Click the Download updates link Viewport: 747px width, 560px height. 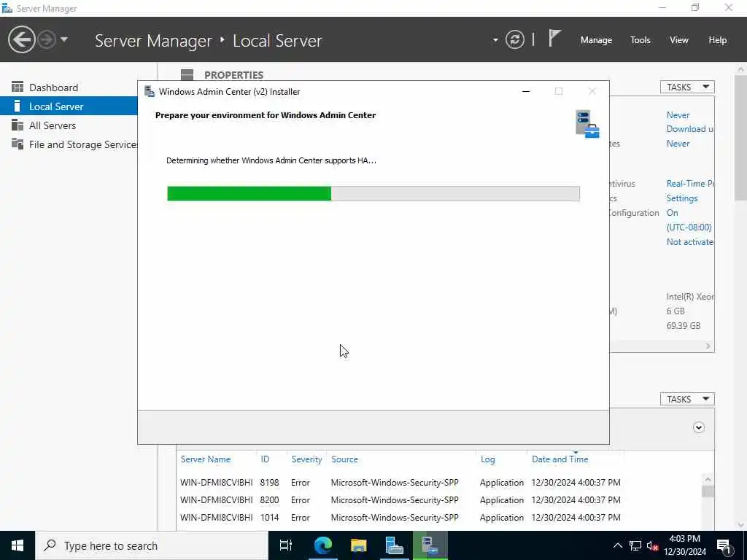tap(690, 129)
